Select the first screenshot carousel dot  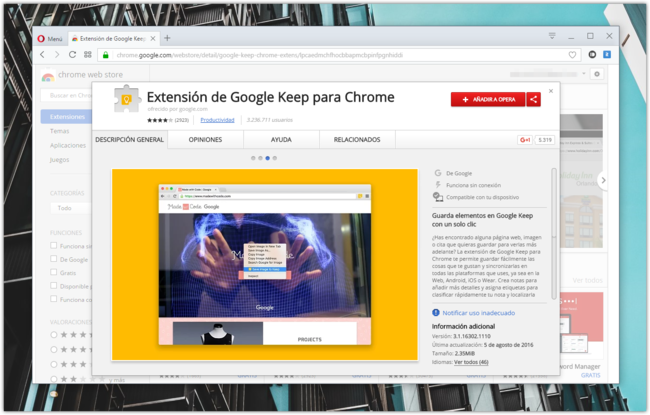tap(253, 158)
